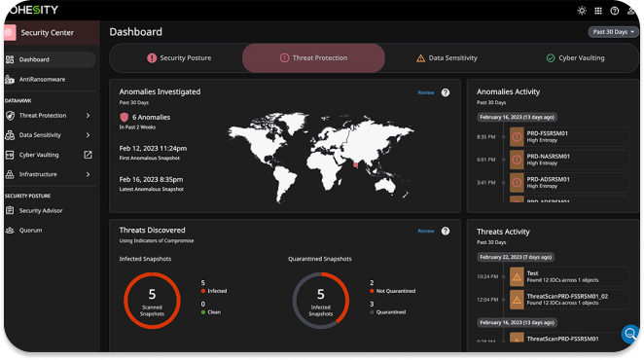Click the Infrastructure sidebar icon

pyautogui.click(x=10, y=174)
